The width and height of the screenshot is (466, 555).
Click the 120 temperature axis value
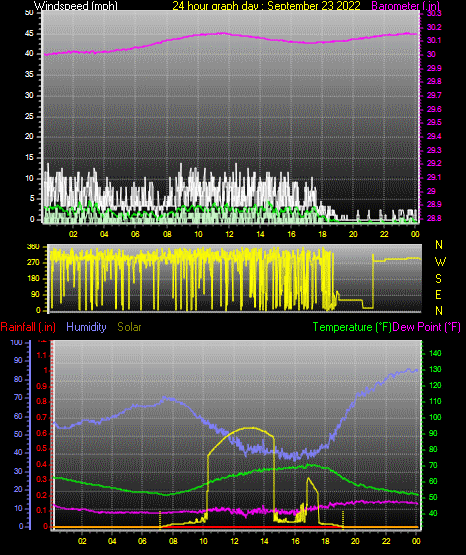[435, 385]
